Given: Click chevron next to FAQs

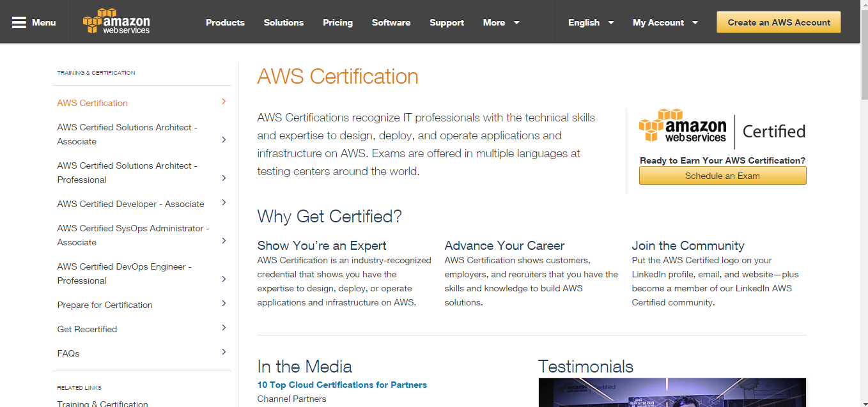Looking at the screenshot, I should coord(224,351).
